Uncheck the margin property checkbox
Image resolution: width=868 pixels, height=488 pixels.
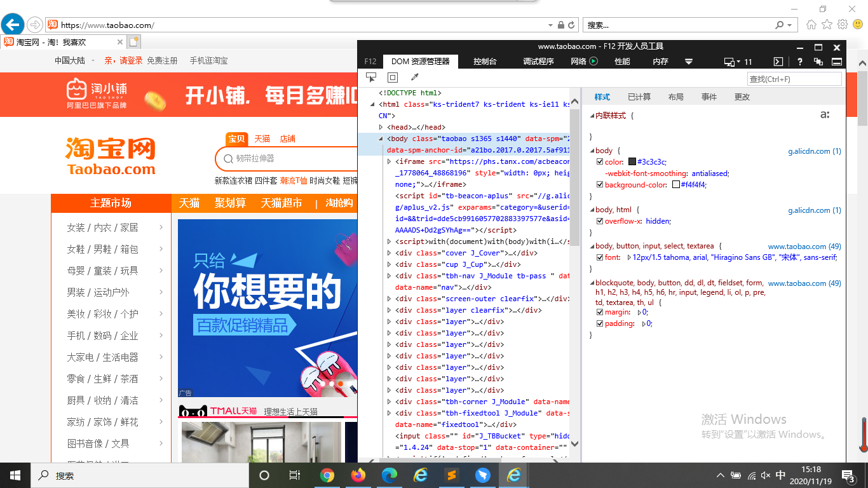600,312
